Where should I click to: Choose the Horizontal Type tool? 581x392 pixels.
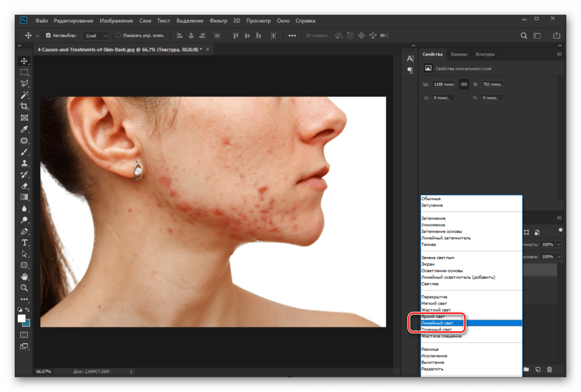[24, 243]
